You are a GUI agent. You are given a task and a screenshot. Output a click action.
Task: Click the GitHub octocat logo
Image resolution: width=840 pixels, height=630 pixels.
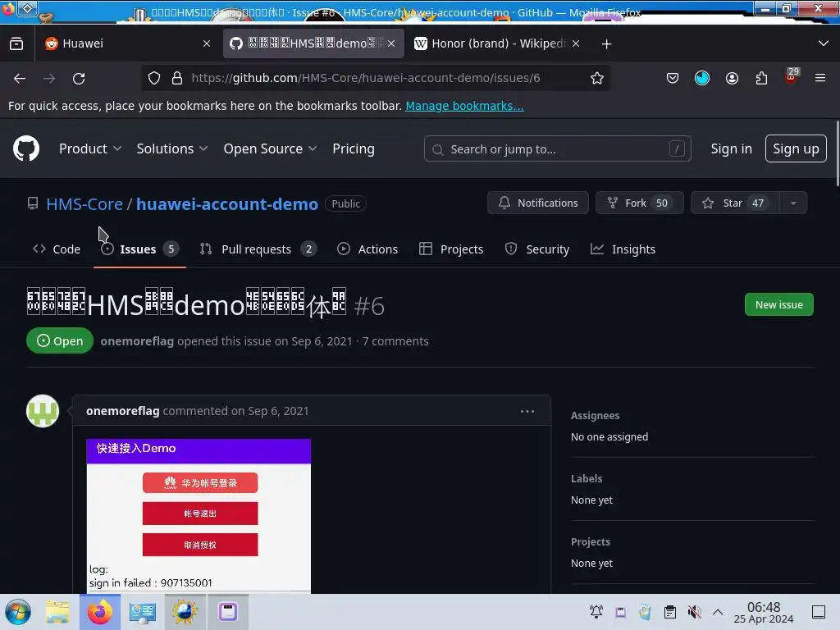click(26, 148)
